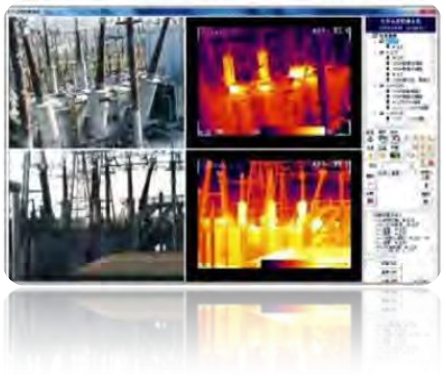
Task: Collapse the second folder node in the device tree
Action: (375, 52)
